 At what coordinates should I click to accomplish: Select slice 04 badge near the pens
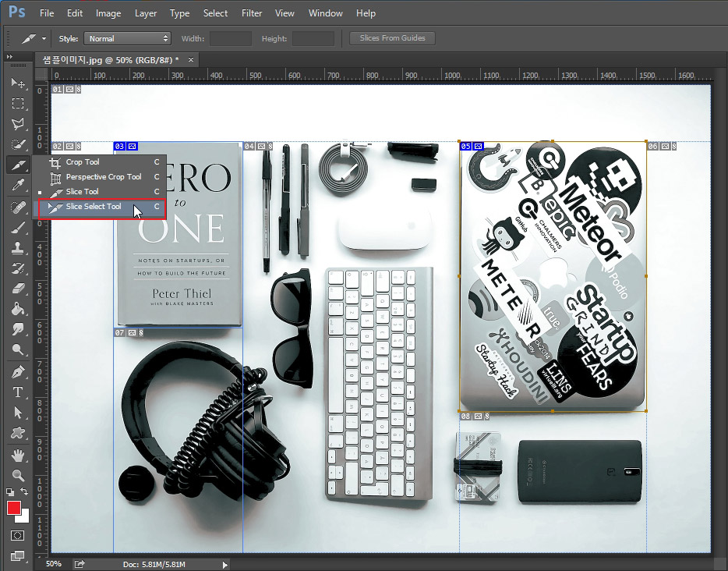pyautogui.click(x=258, y=147)
